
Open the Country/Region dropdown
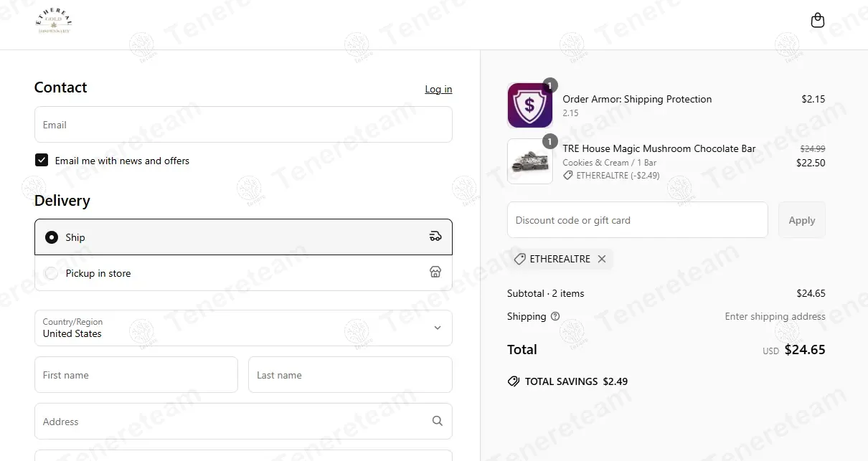(x=243, y=328)
